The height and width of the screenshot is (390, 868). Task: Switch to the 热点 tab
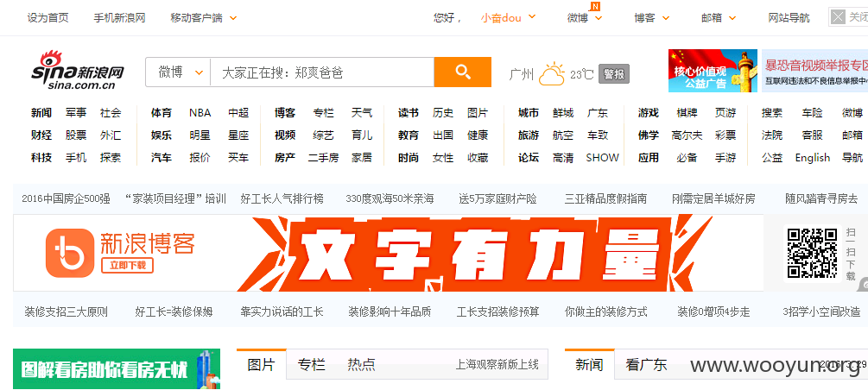(362, 365)
